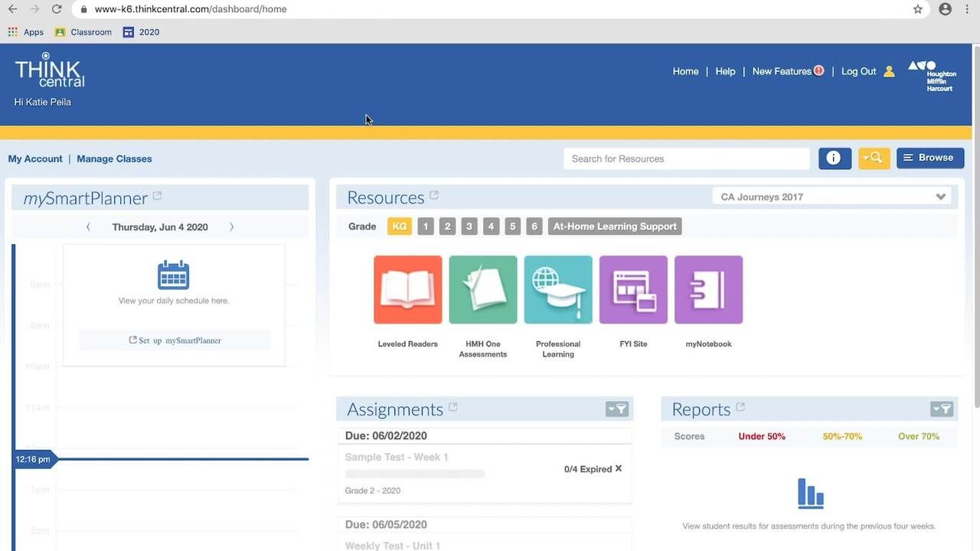The height and width of the screenshot is (551, 980).
Task: Click browser back arrow
Action: pyautogui.click(x=12, y=9)
